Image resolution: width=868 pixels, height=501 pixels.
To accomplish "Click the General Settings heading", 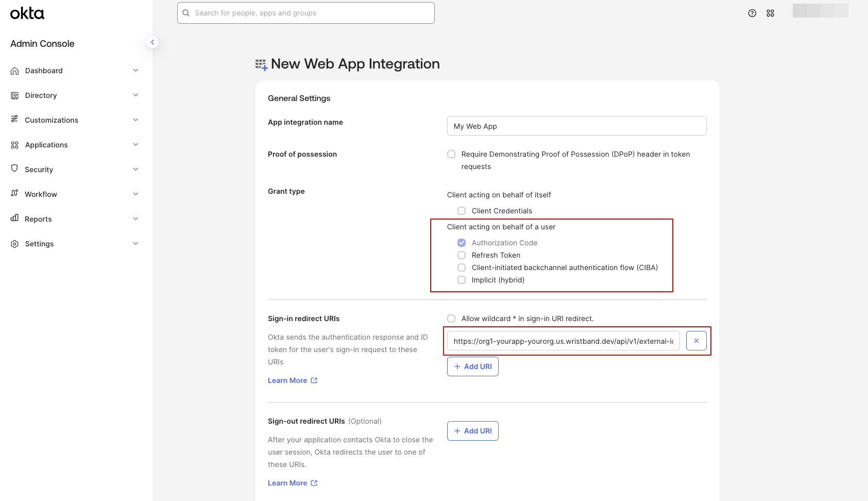I will coord(299,98).
